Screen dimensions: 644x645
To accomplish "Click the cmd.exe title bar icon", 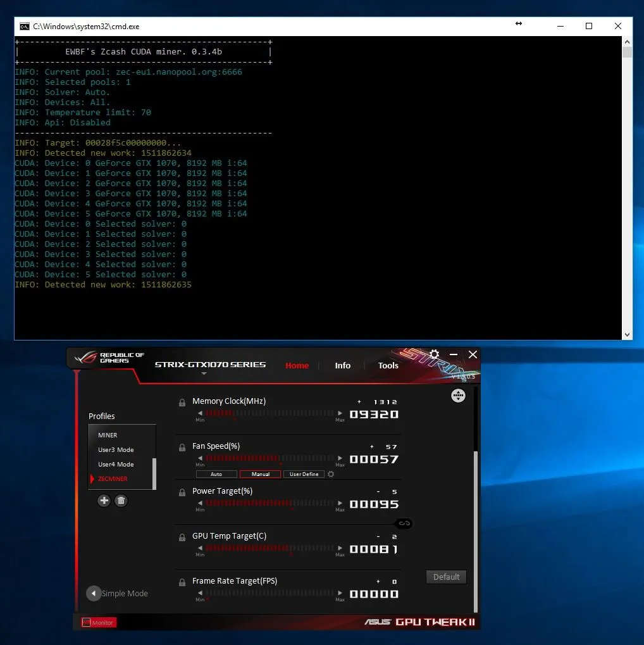I will coord(25,27).
